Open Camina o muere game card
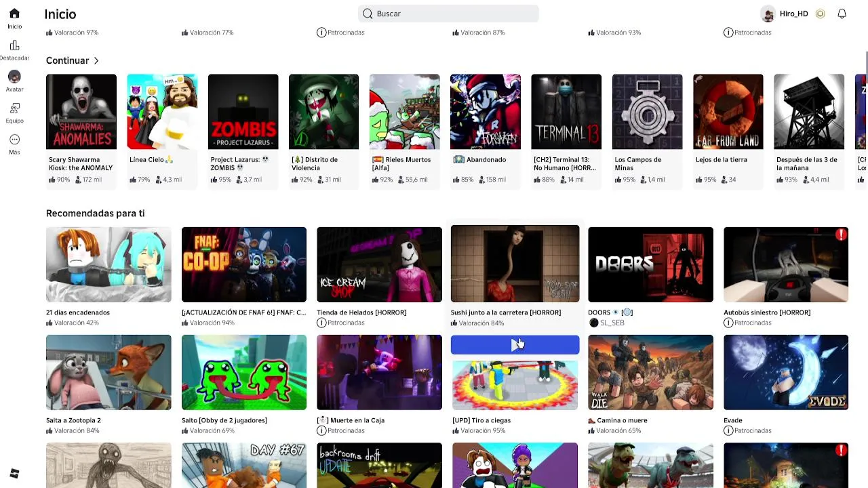Image resolution: width=868 pixels, height=488 pixels. pyautogui.click(x=650, y=372)
